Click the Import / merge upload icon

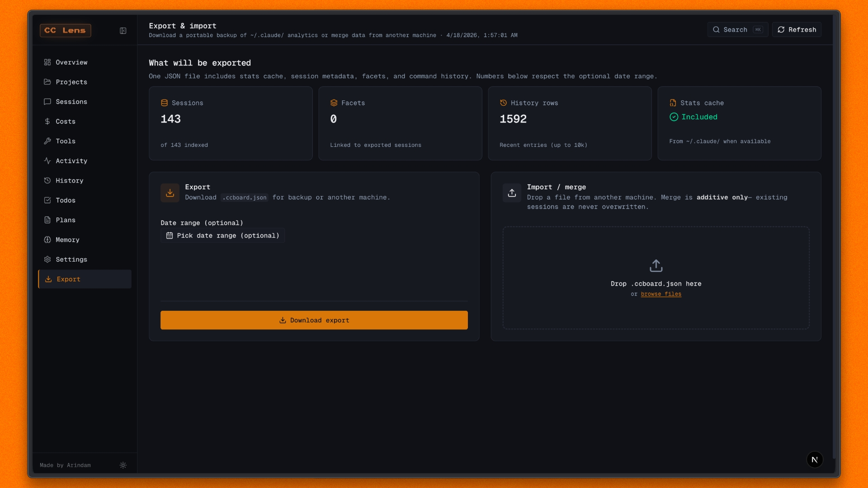[x=512, y=193]
